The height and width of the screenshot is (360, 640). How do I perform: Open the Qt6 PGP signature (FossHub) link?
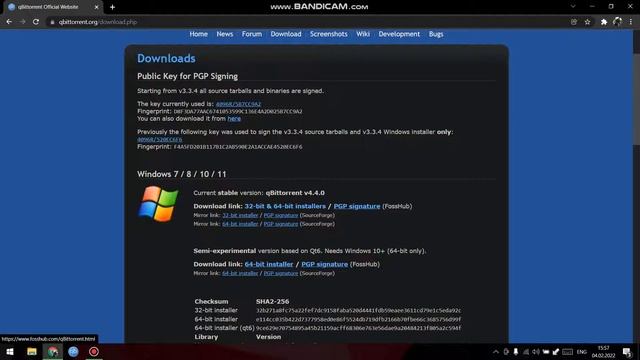324,264
